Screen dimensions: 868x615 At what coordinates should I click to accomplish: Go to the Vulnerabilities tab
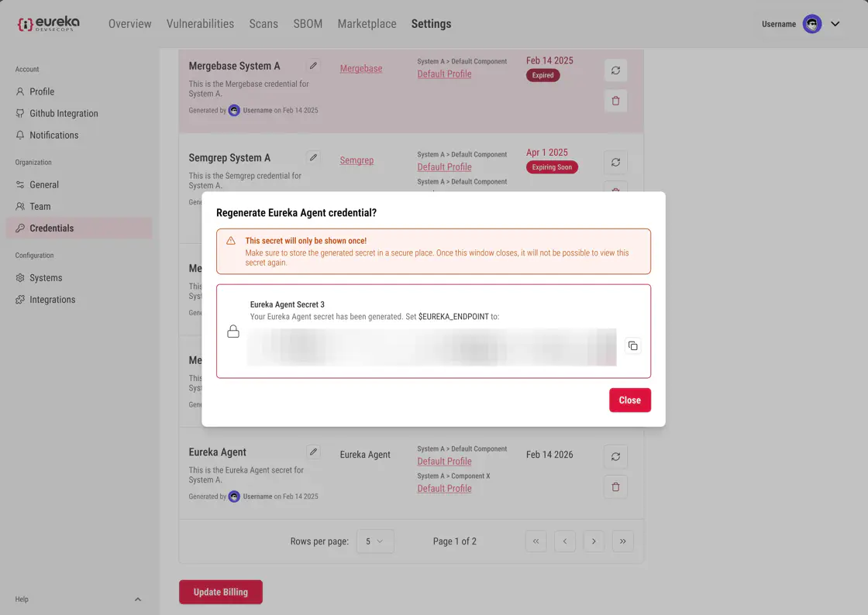200,24
